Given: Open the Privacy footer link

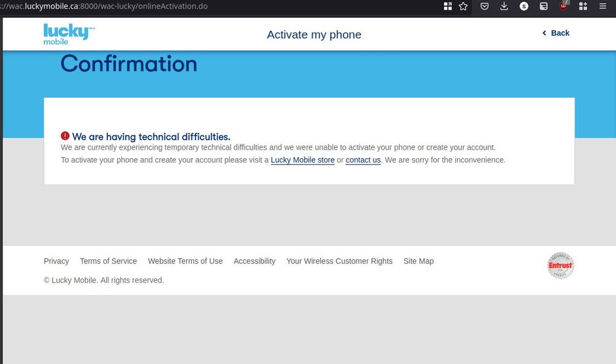Looking at the screenshot, I should coord(56,261).
